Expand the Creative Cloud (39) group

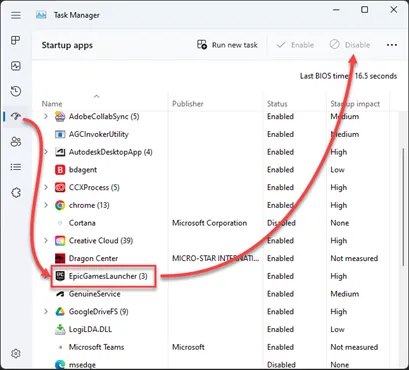[46, 240]
